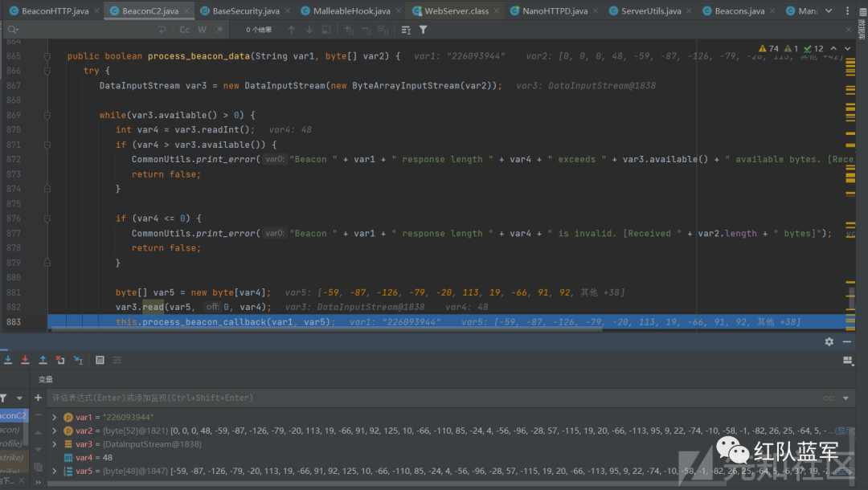Open the frames filter dropdown arrow
This screenshot has height=490, width=868.
click(19, 398)
